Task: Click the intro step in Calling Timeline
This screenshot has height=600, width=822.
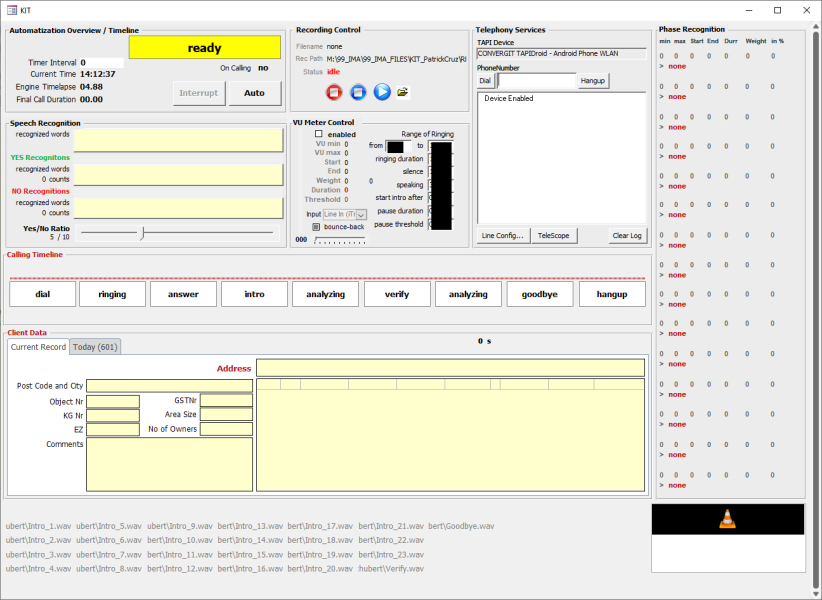Action: click(x=254, y=294)
